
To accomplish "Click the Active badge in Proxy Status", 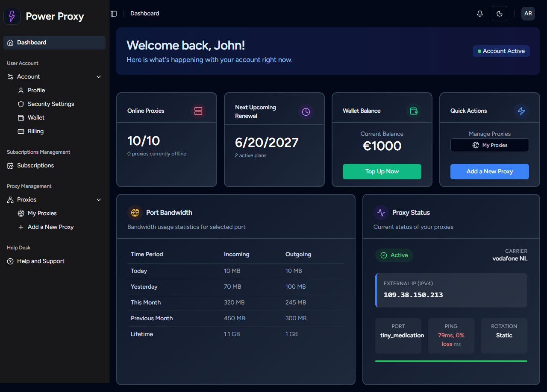I will tap(394, 255).
